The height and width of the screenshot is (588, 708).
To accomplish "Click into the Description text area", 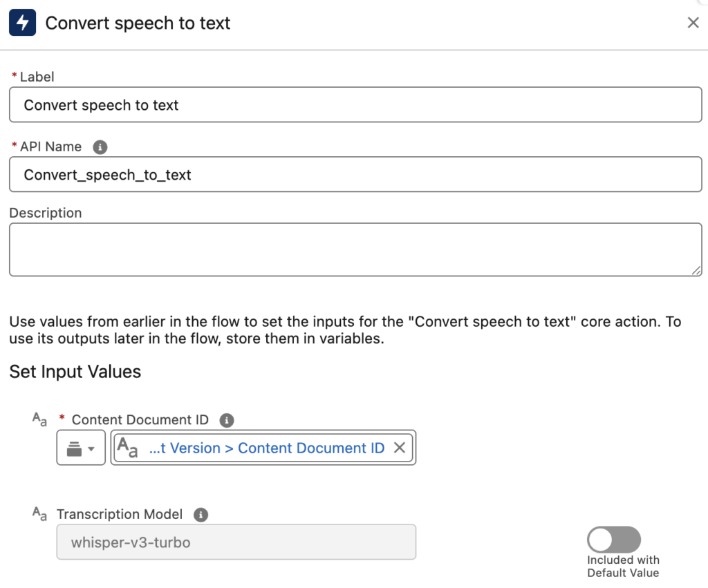I will [x=355, y=249].
